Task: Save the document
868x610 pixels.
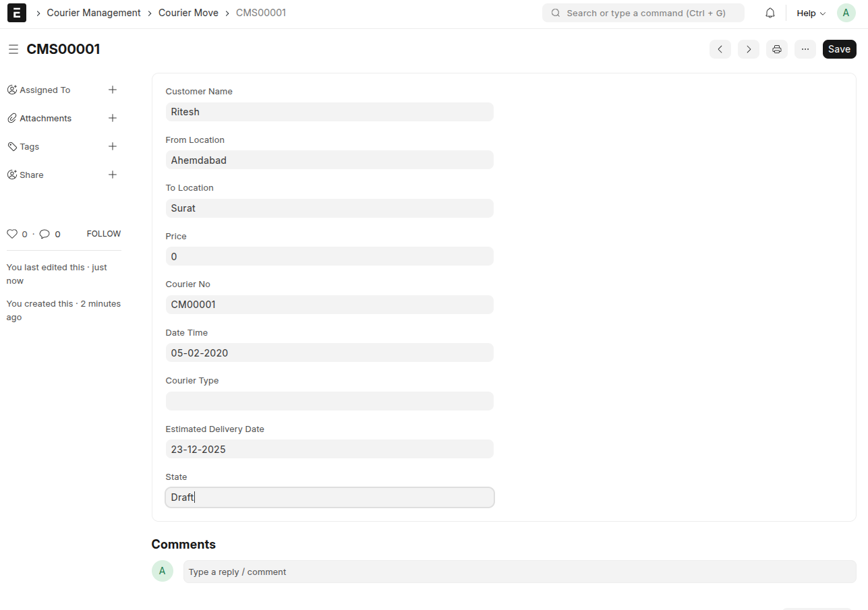Action: (839, 49)
